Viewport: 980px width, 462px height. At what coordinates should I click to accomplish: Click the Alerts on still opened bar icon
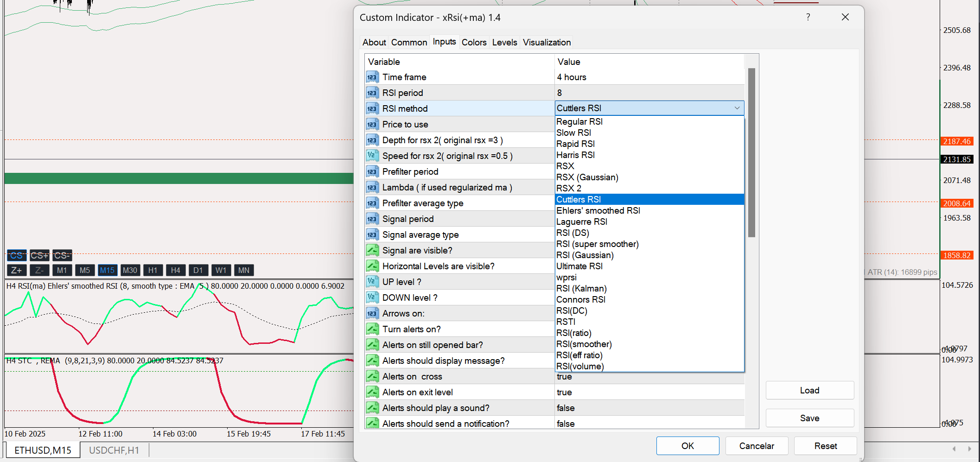click(x=372, y=345)
